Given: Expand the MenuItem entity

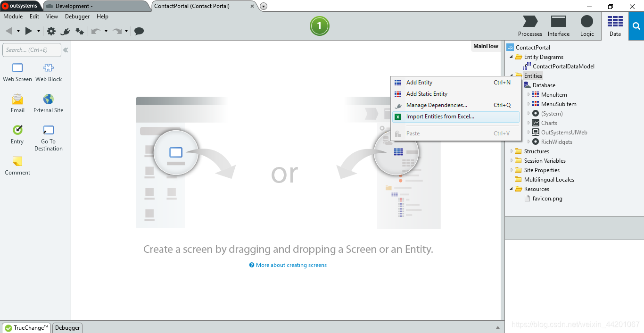Looking at the screenshot, I should coord(528,95).
